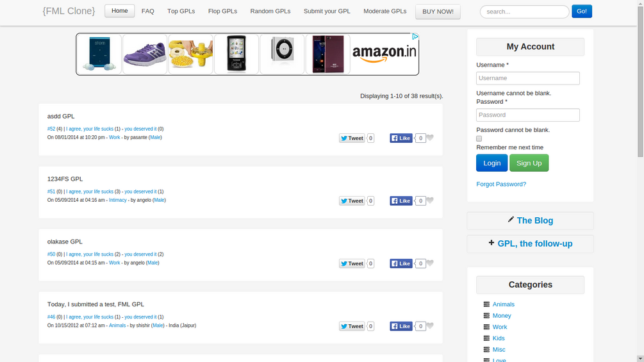
Task: Open Intimacy category on 1234FS GPL post
Action: tap(117, 201)
